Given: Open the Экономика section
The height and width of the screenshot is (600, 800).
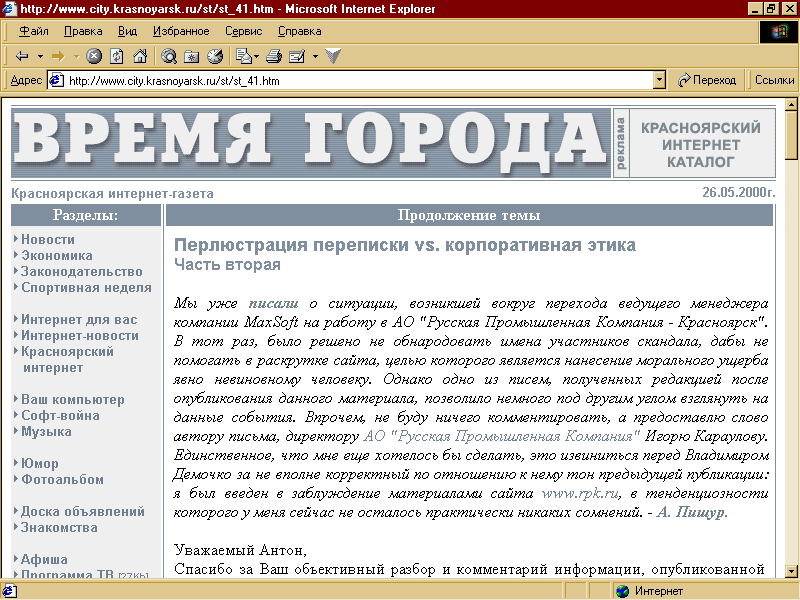Looking at the screenshot, I should 57,255.
